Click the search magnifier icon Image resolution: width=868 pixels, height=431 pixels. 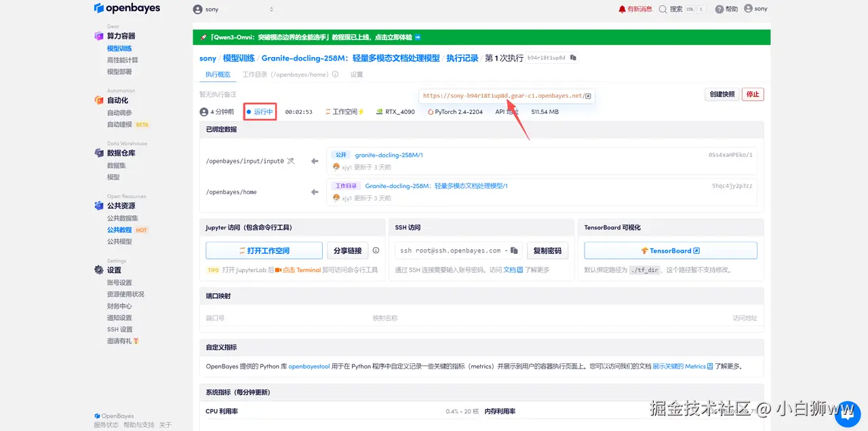click(664, 10)
